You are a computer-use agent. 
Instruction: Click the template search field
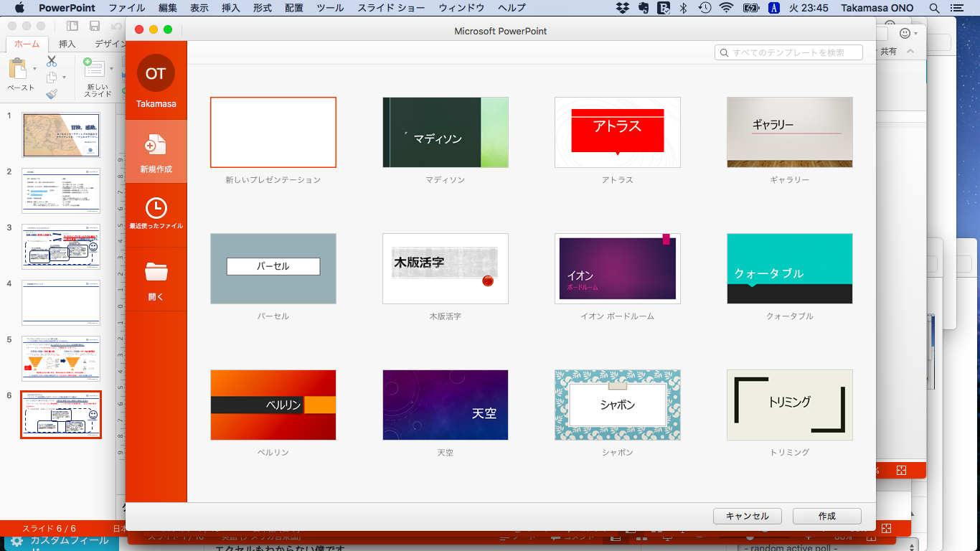pyautogui.click(x=788, y=52)
